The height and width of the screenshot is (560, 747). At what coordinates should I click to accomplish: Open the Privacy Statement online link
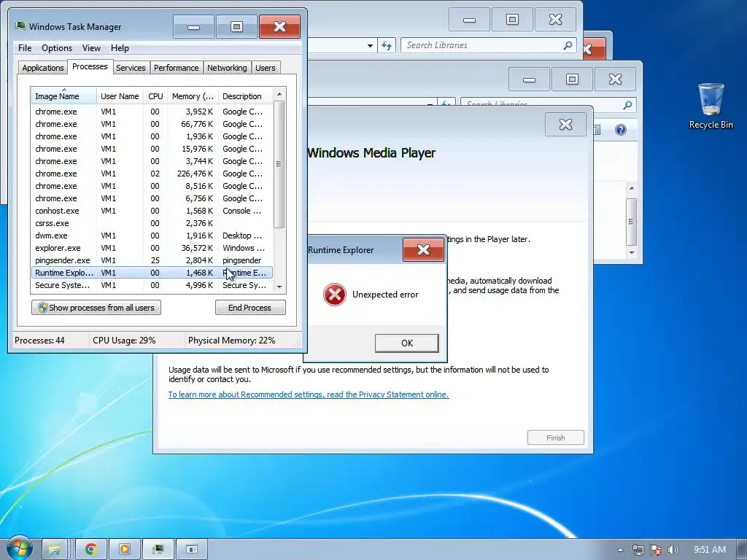[309, 394]
